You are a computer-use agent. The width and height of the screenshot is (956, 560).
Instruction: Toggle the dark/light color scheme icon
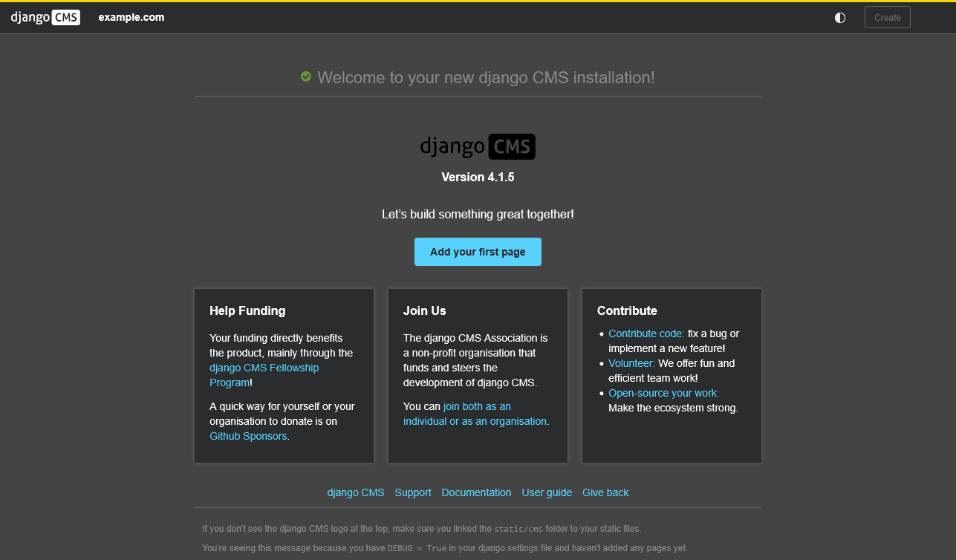pos(840,18)
